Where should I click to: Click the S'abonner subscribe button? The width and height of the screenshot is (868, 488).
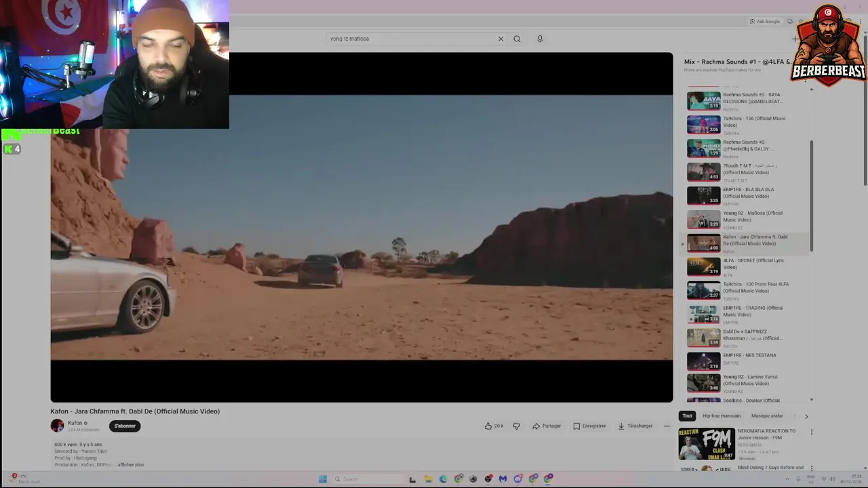coord(125,426)
